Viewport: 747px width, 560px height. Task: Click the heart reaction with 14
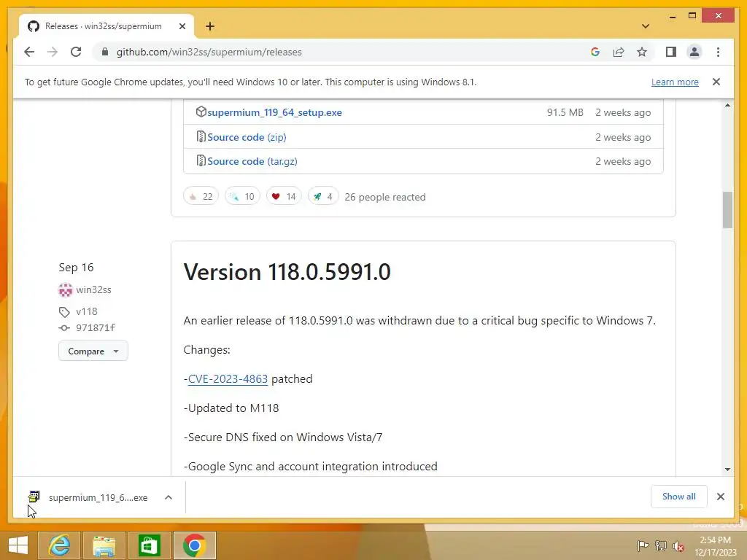click(x=284, y=196)
